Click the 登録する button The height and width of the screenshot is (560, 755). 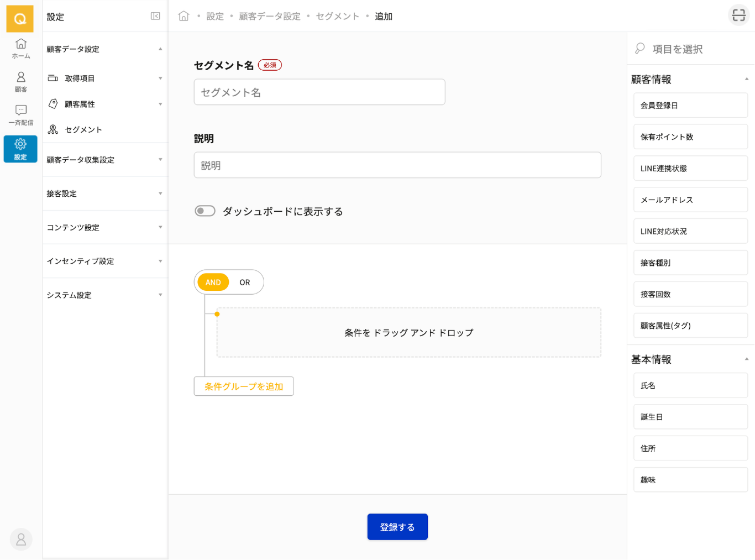tap(397, 527)
